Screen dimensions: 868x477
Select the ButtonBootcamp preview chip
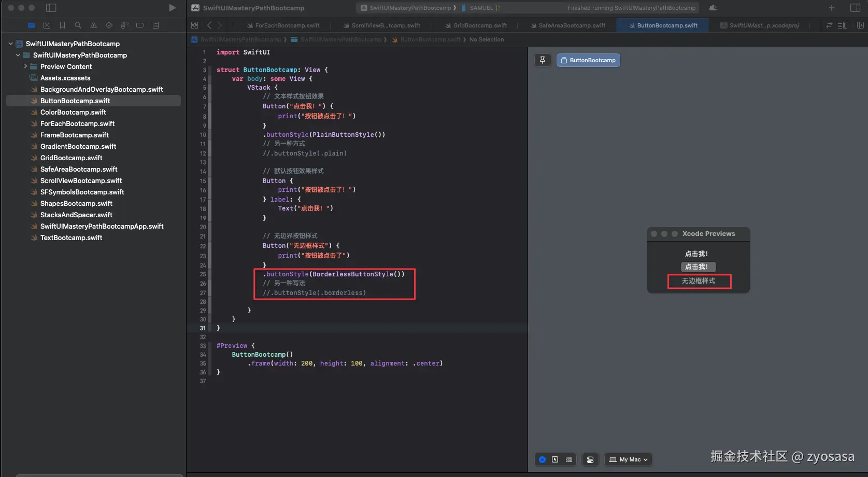tap(588, 60)
